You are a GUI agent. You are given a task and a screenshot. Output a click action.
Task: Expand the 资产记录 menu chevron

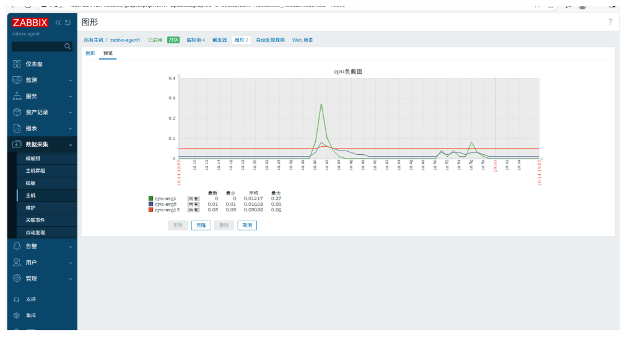click(x=70, y=112)
